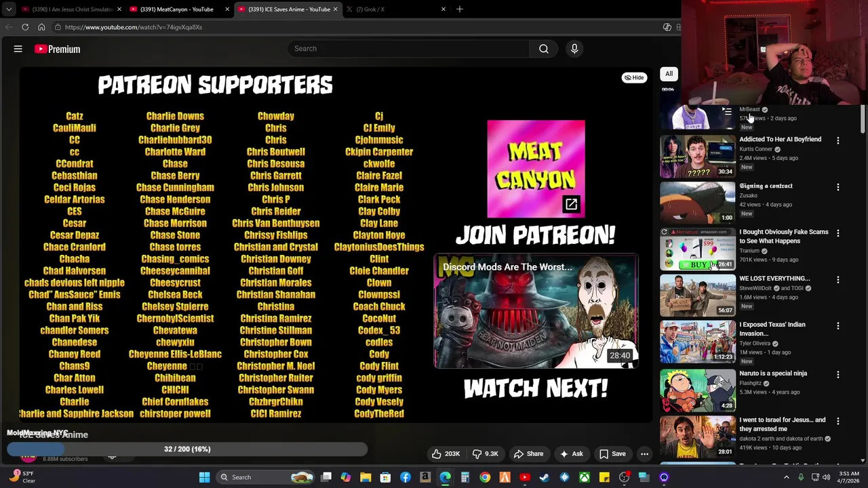Select the All filter chip

tap(669, 74)
